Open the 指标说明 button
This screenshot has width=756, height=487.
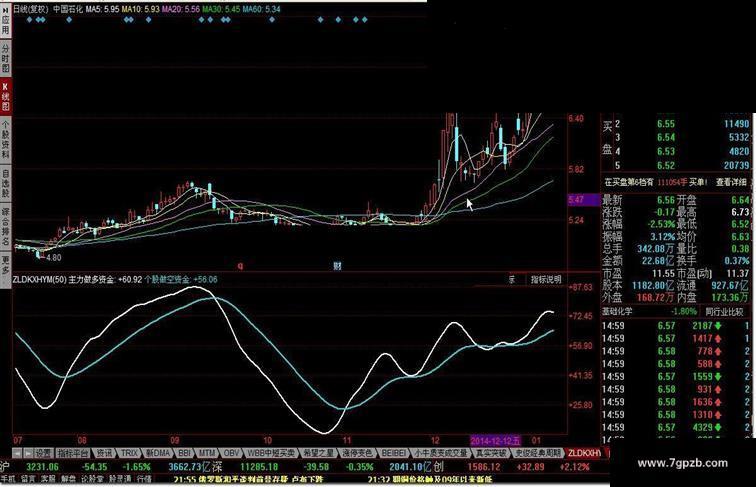point(546,279)
